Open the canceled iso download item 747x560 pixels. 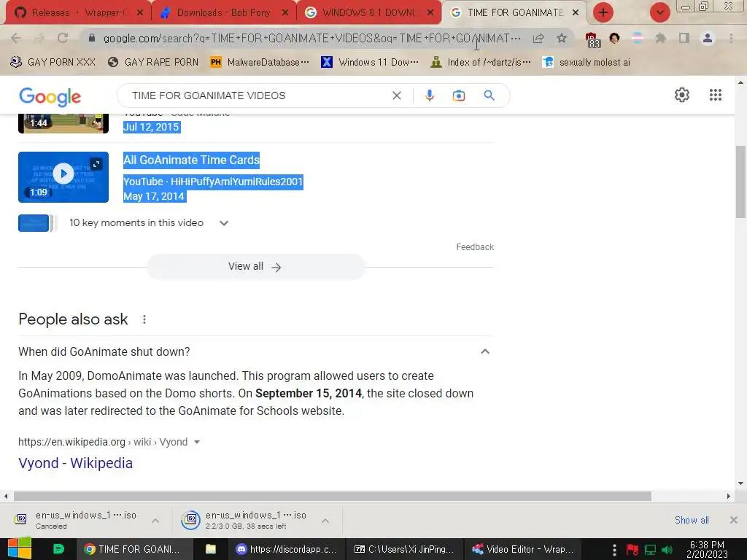[76, 520]
